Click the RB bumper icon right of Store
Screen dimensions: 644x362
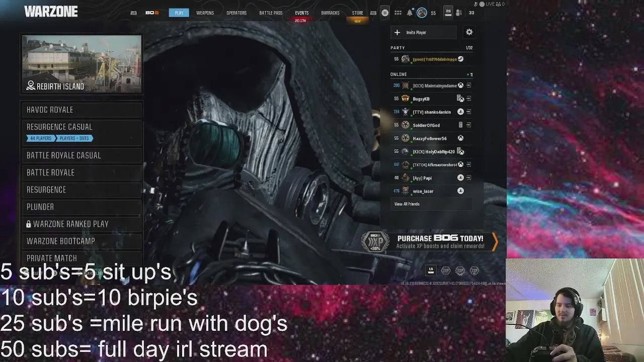tap(373, 13)
